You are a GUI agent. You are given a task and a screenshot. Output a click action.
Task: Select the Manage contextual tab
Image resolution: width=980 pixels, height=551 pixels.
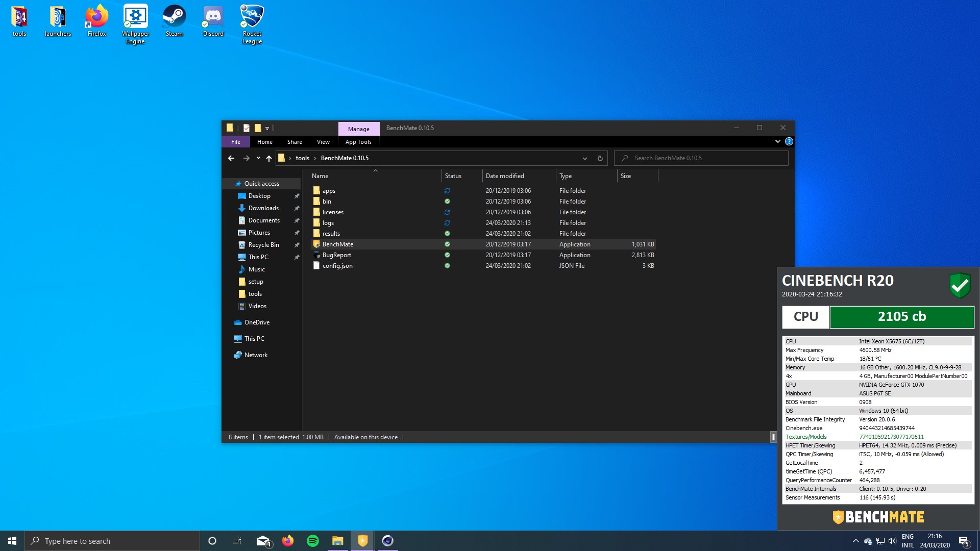tap(359, 129)
